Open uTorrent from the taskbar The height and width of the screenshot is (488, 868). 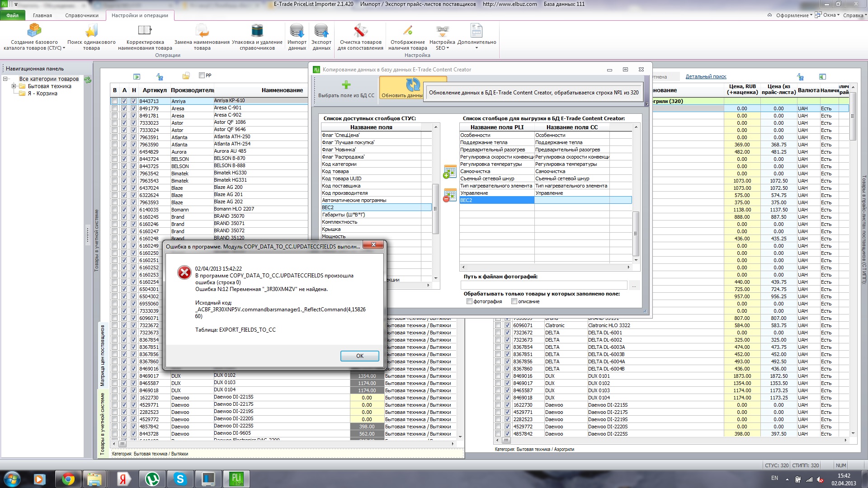(152, 479)
